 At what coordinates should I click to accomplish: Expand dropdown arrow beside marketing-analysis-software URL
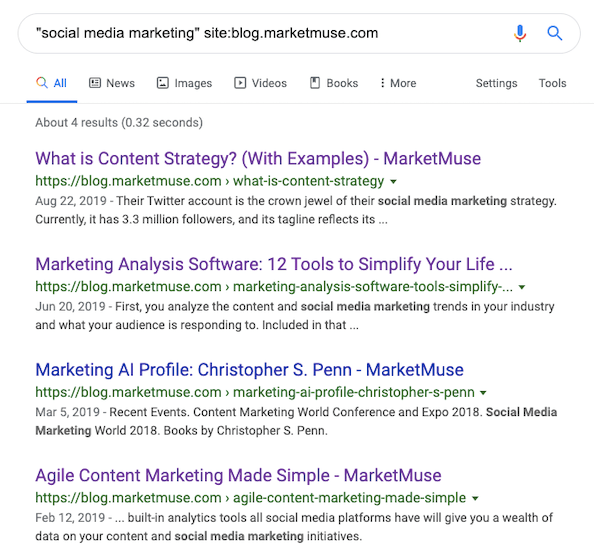point(522,287)
